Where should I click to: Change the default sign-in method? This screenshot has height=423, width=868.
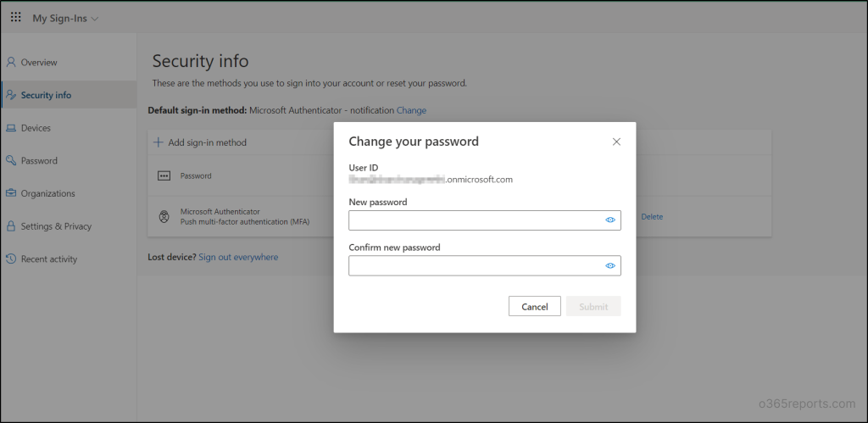point(411,110)
